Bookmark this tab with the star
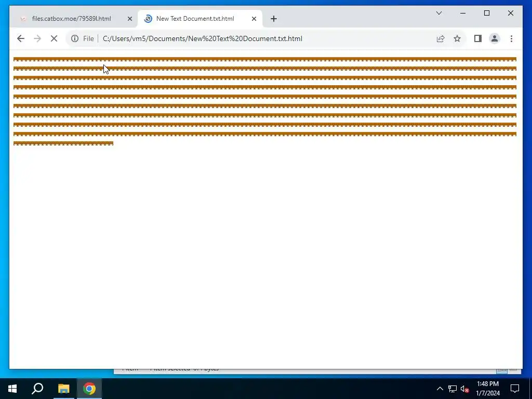Screen dimensions: 532x399 click(x=457, y=38)
